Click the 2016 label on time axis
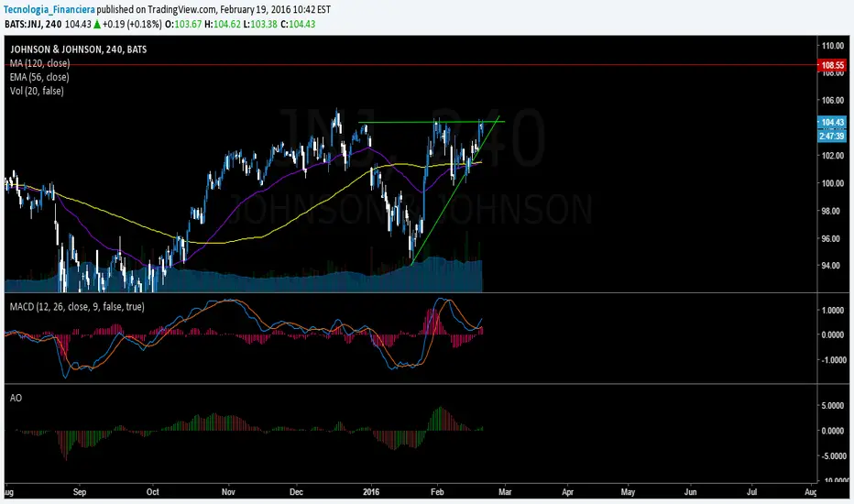This screenshot has height=504, width=854. point(371,492)
